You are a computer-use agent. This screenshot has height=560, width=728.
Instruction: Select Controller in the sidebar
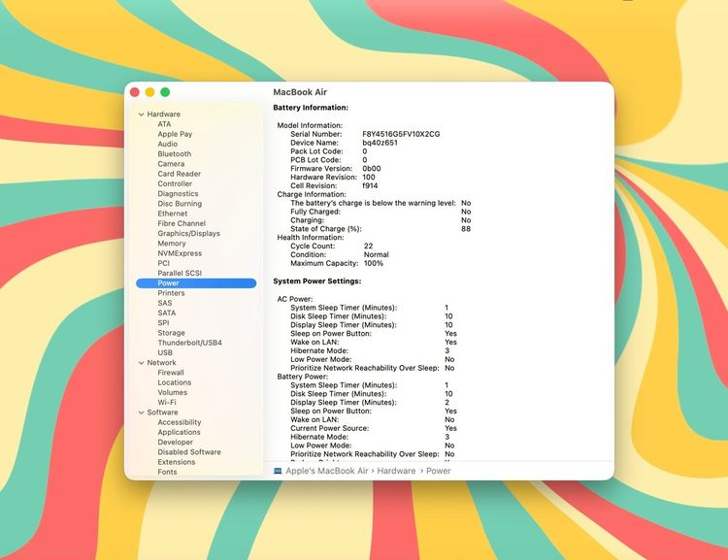coord(175,183)
